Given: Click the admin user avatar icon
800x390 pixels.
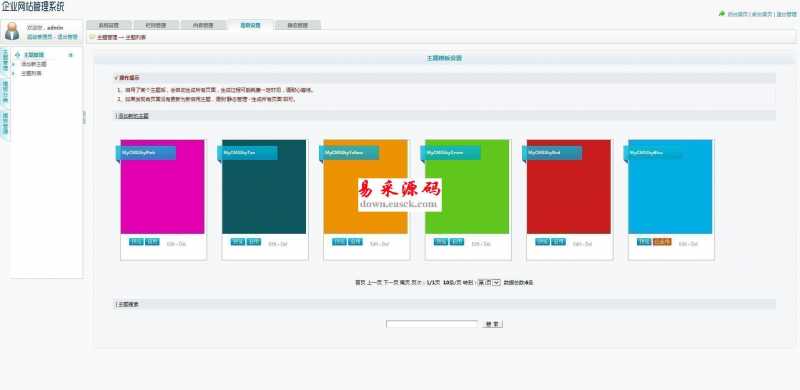Looking at the screenshot, I should tap(12, 31).
